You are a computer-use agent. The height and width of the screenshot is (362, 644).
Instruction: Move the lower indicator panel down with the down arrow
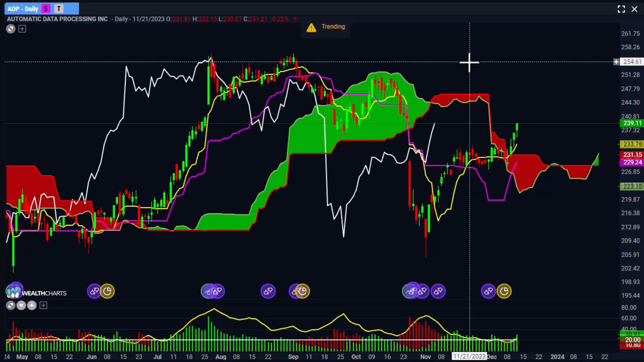click(x=21, y=305)
